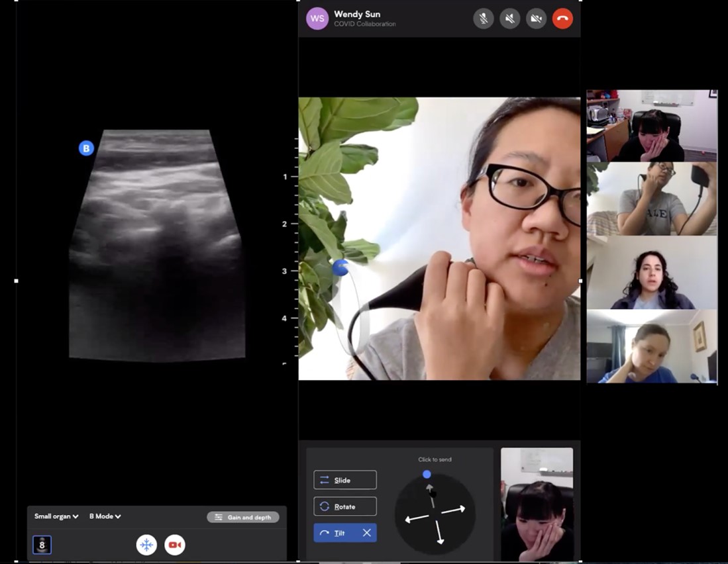Select the probe preset thumbnail labeled 8
Screen dimensions: 728x564
pos(42,544)
